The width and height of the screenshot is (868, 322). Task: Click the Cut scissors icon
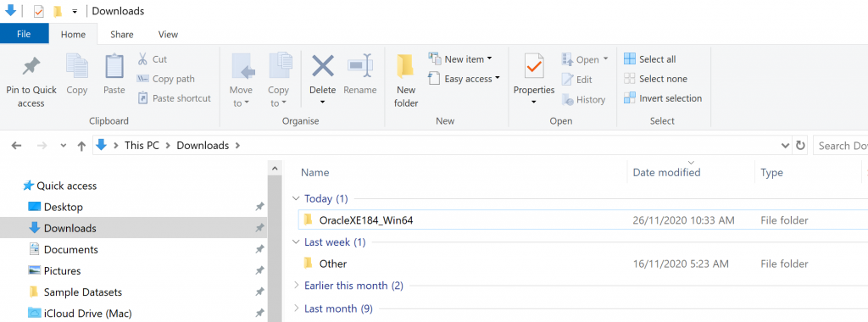pyautogui.click(x=142, y=59)
